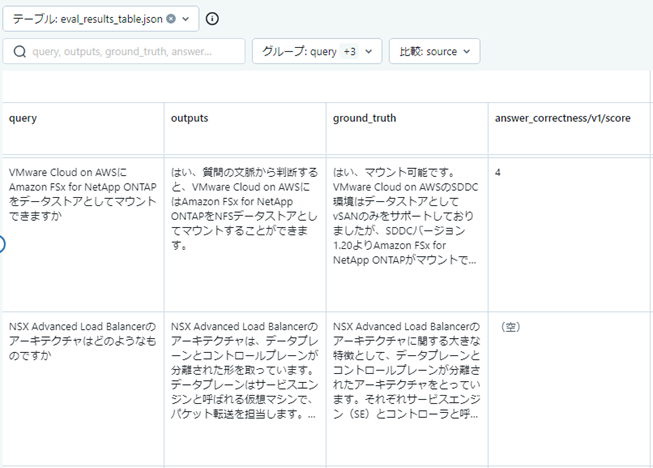Select the answer_correctness/v1/score column header

coord(569,128)
